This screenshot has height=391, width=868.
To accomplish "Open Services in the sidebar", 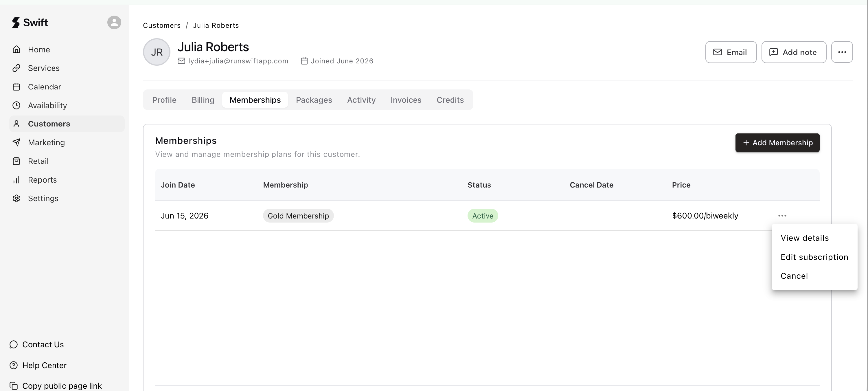I will pyautogui.click(x=67, y=68).
